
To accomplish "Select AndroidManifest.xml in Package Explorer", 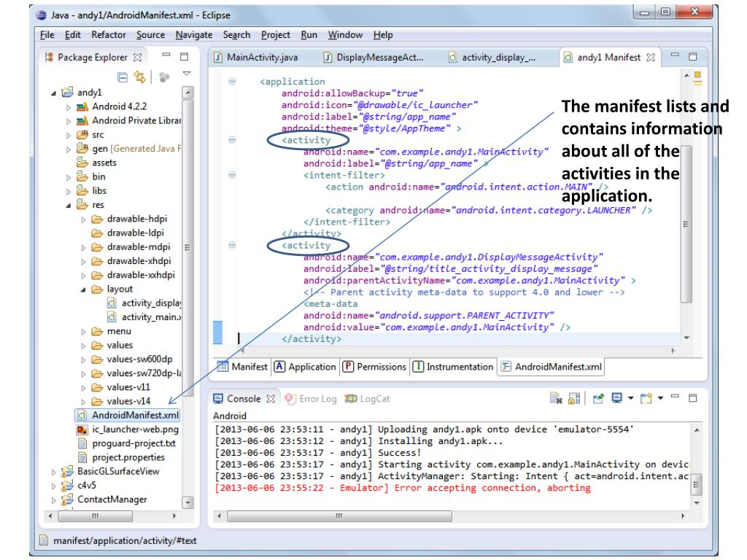I will pyautogui.click(x=128, y=415).
